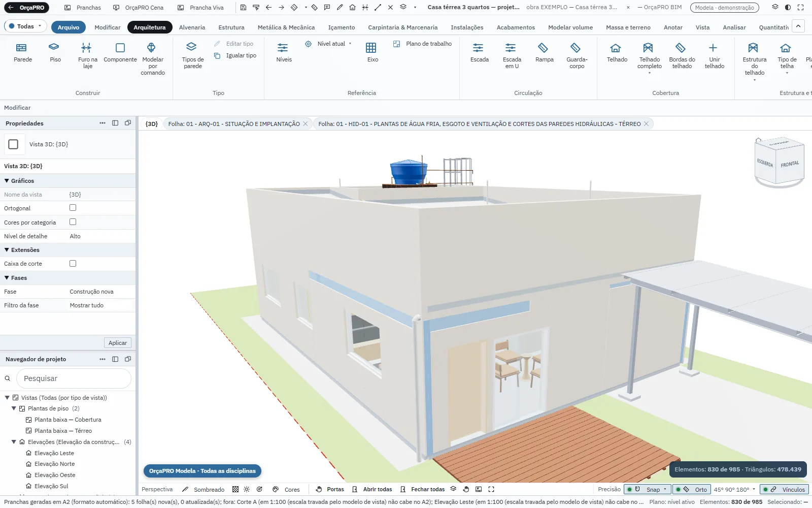Viewport: 812px width, 508px height.
Task: Click the Aplicar button
Action: click(x=118, y=343)
